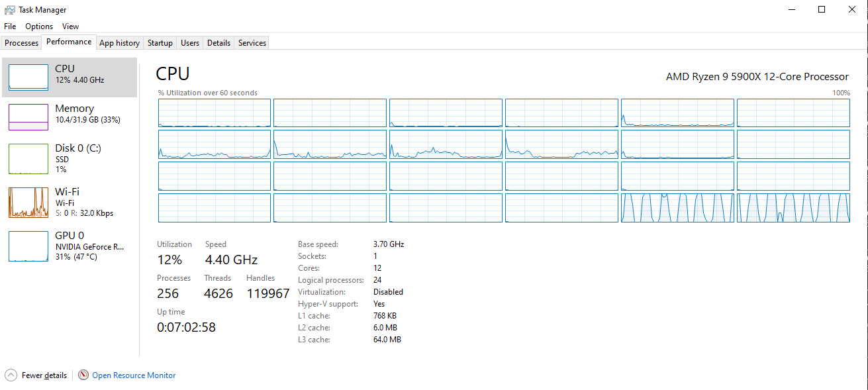Collapse view with Fewer details chevron
This screenshot has height=390, width=868.
tap(11, 375)
